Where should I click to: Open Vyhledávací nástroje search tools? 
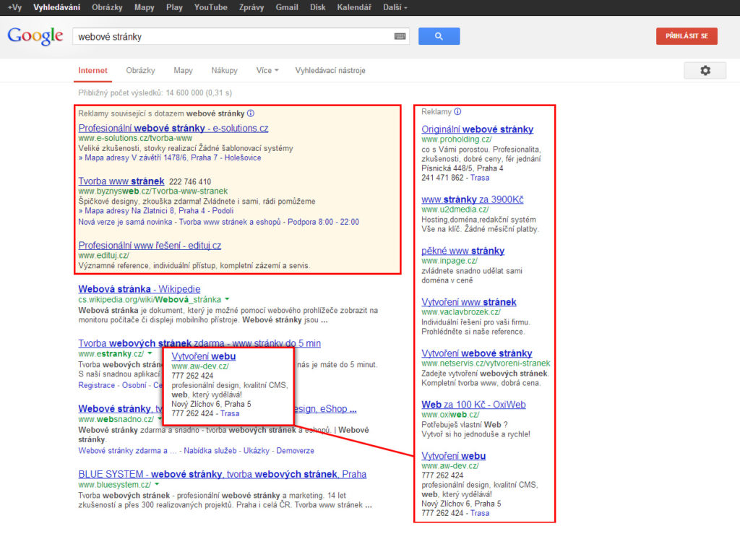click(x=330, y=70)
